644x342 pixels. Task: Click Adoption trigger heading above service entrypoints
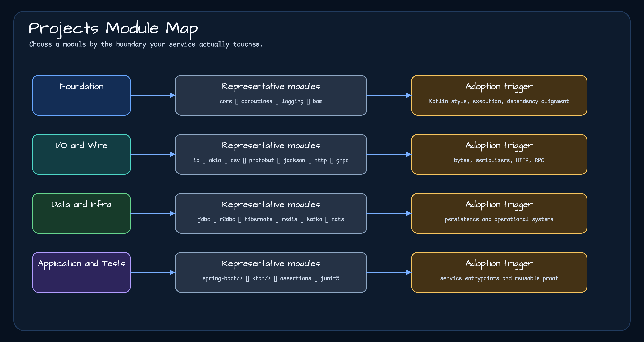click(x=499, y=264)
